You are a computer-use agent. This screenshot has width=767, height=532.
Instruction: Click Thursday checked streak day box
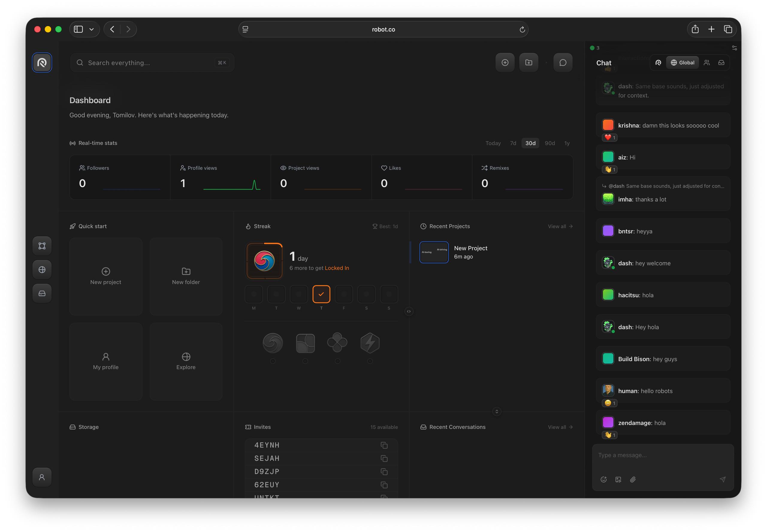pyautogui.click(x=321, y=294)
